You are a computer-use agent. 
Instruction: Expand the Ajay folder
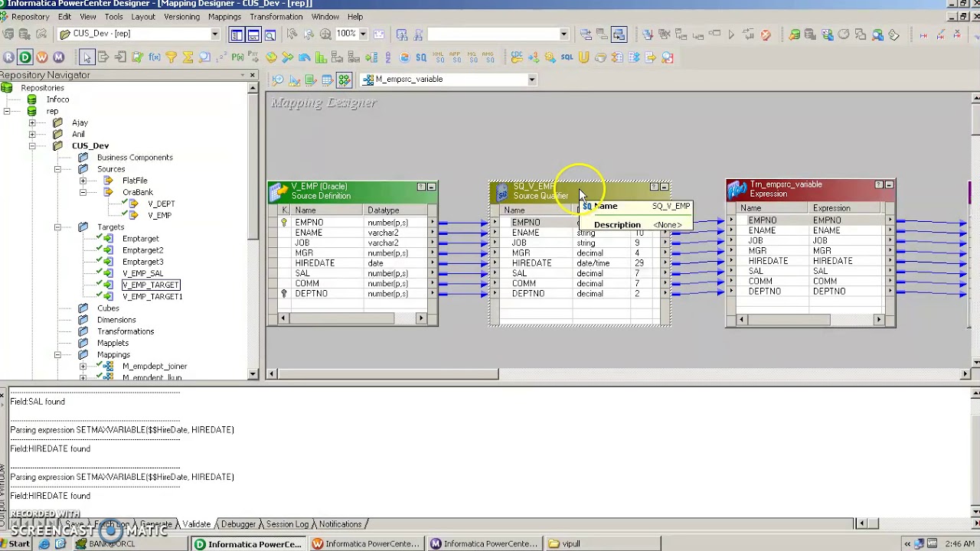click(32, 122)
